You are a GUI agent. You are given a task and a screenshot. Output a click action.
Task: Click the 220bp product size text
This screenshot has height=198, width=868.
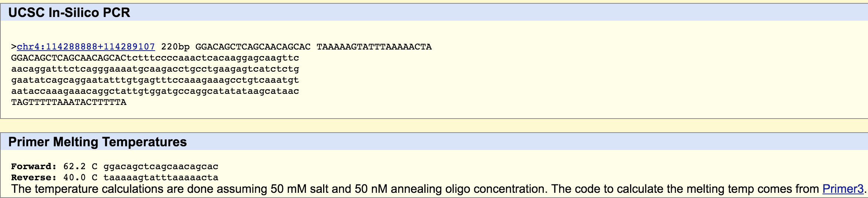point(175,47)
